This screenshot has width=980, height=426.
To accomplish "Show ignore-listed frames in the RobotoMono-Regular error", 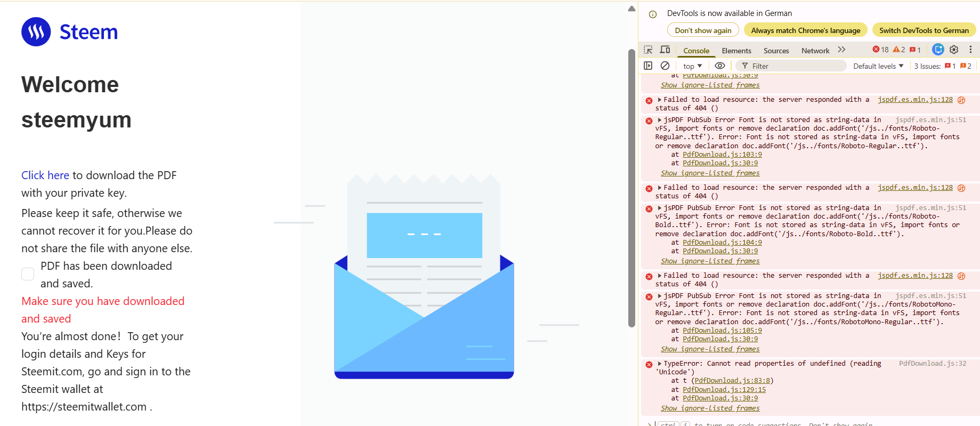I will tap(710, 349).
